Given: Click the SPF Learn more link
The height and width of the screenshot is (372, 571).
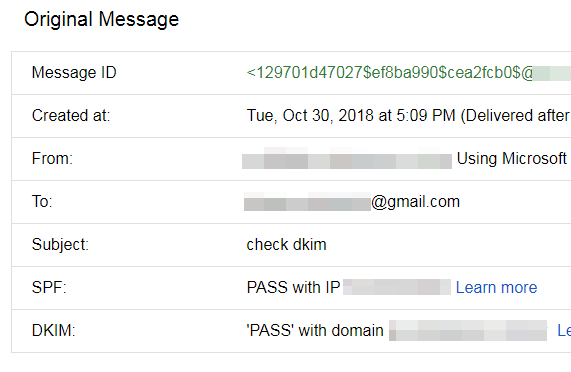Looking at the screenshot, I should (496, 288).
